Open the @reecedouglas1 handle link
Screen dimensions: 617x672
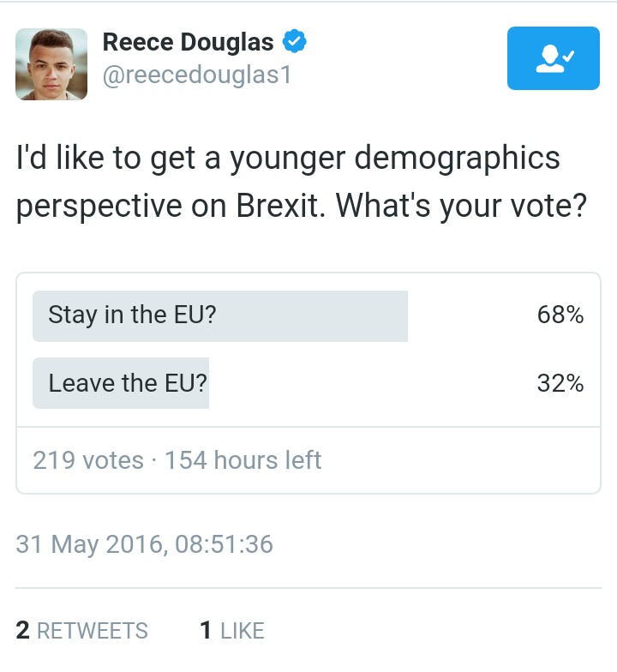[197, 75]
